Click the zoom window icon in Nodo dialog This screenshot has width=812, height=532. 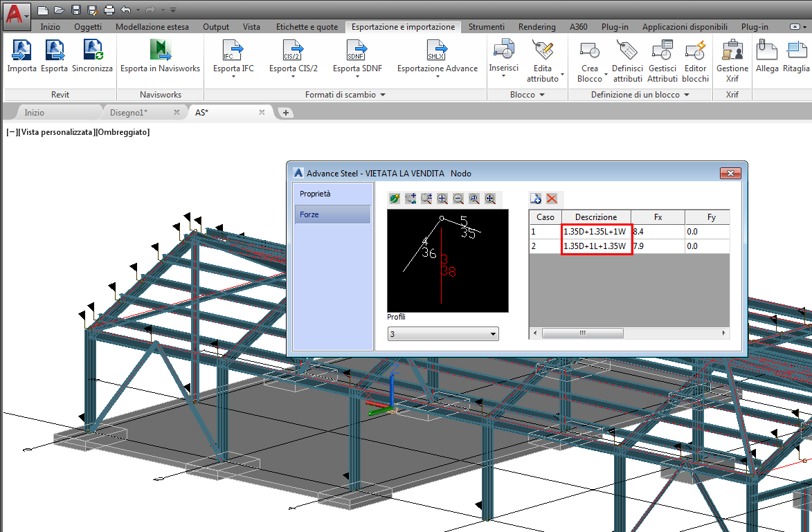tap(474, 199)
